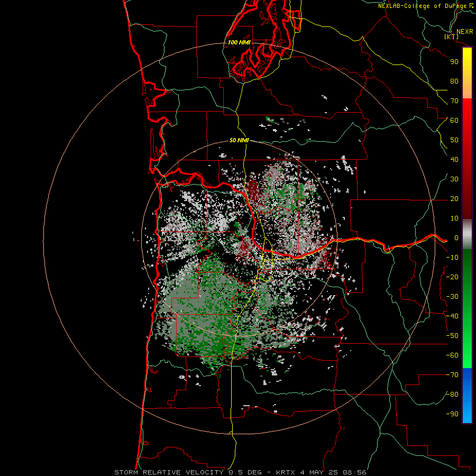Click the -20 value on velocity scale
Image resolution: width=476 pixels, height=476 pixels.
452,277
